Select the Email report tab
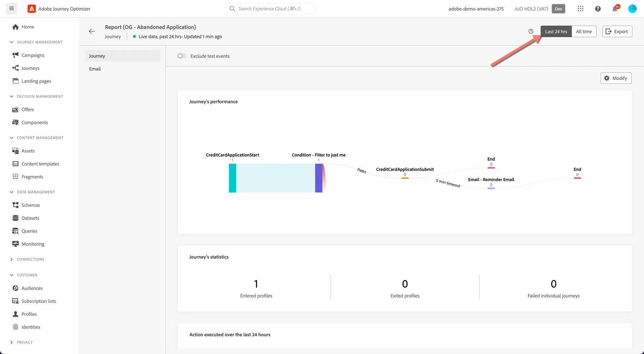Screen dimensions: 644x354 point(123,69)
